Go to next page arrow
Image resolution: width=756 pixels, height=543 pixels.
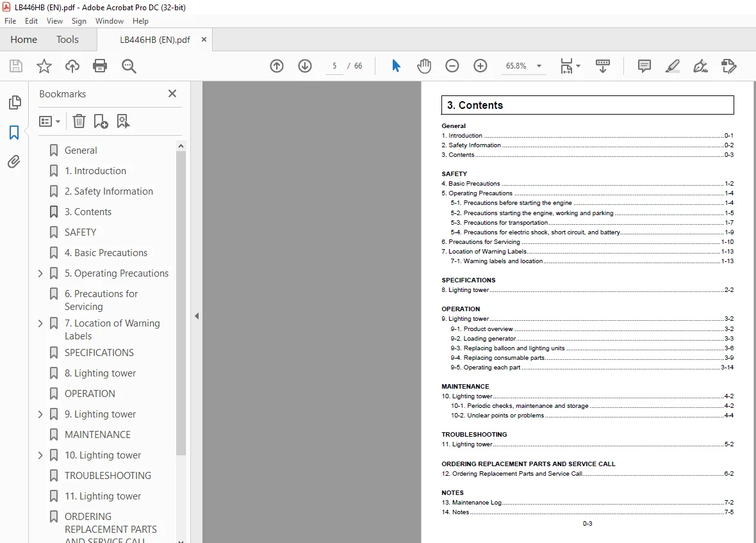pyautogui.click(x=305, y=66)
